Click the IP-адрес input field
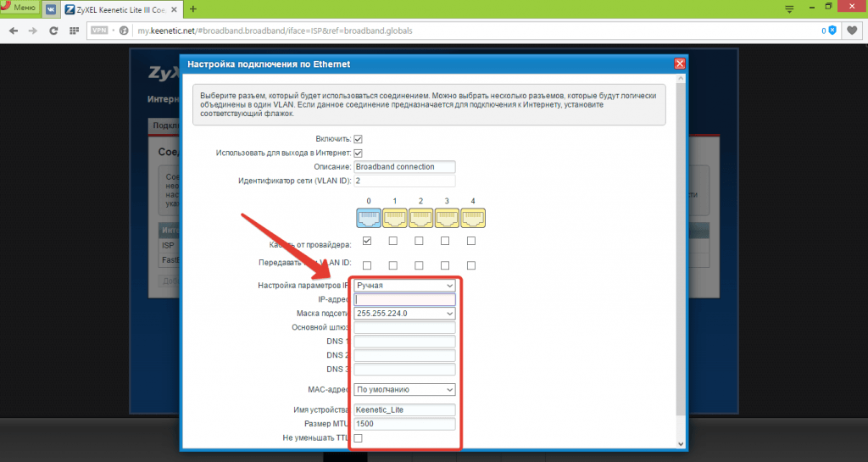868x462 pixels. [x=404, y=299]
